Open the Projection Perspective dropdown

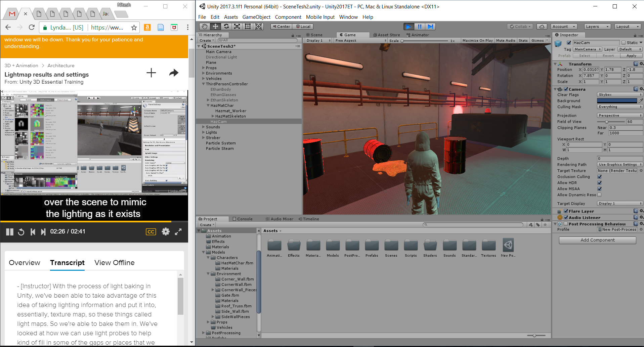(x=620, y=116)
